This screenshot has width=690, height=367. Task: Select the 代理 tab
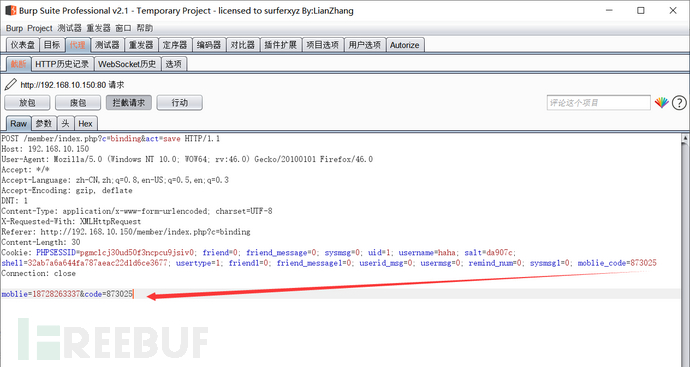click(78, 45)
